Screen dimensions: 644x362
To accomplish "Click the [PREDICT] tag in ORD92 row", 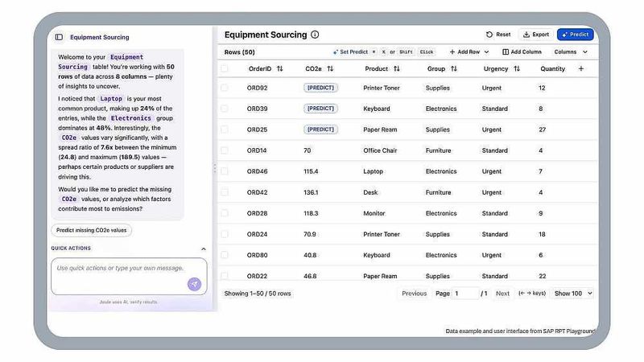I will (x=320, y=88).
